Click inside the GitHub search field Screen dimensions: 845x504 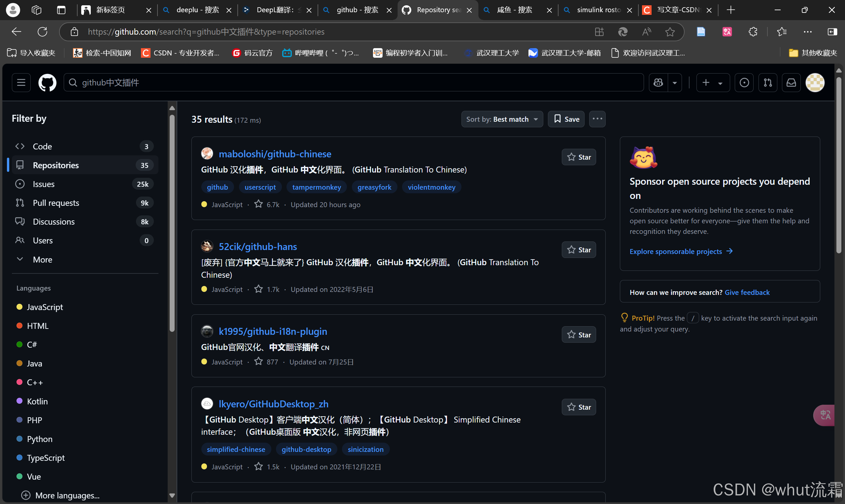(238, 82)
